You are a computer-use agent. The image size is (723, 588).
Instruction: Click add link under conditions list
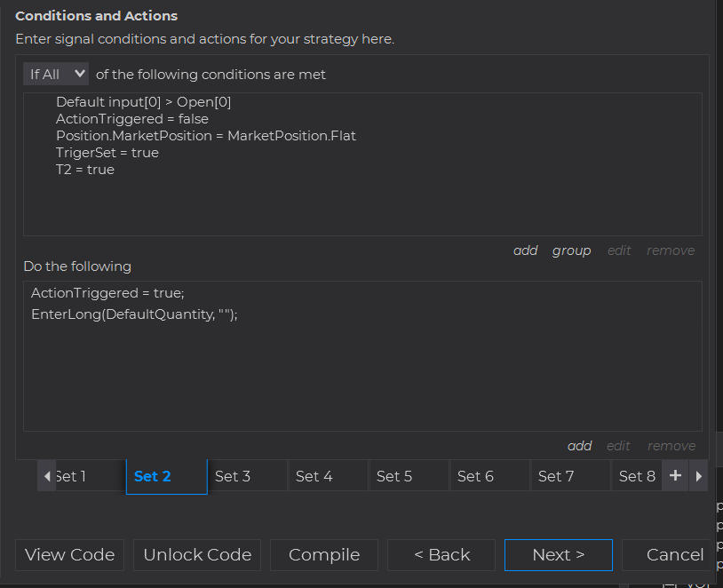click(526, 250)
